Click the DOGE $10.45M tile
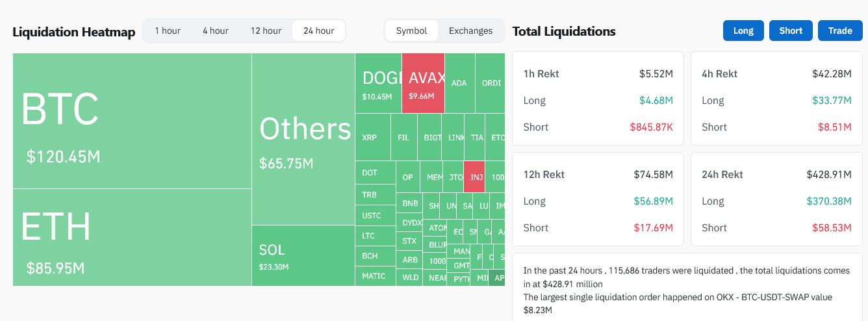868x321 pixels. click(378, 83)
